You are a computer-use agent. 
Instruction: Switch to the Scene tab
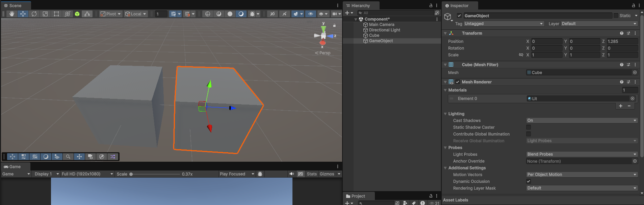tap(16, 6)
